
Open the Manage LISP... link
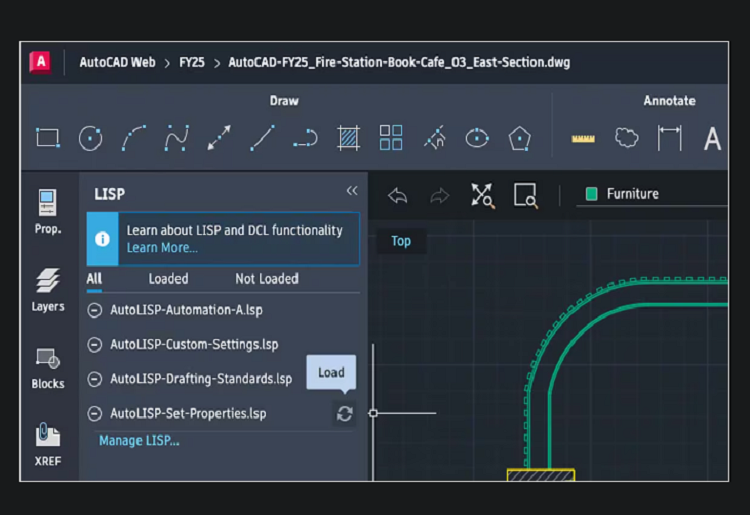pyautogui.click(x=139, y=441)
